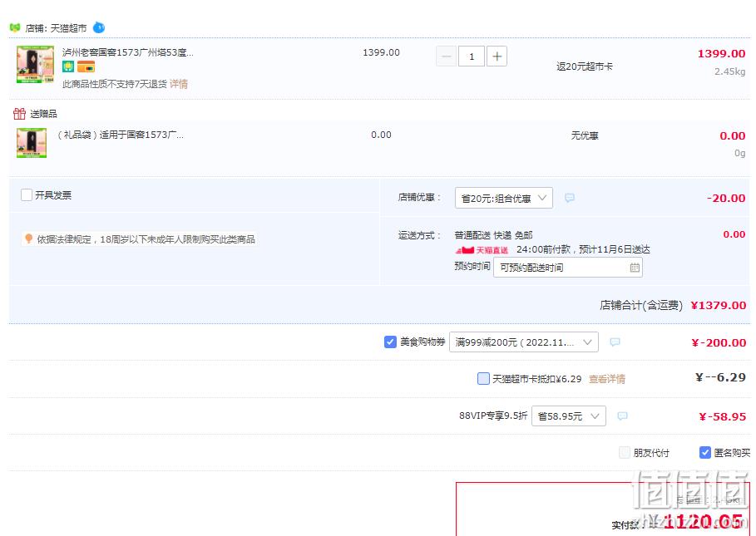Open the 泸州老窖国窖1573广州塔53度 product title

point(128,52)
